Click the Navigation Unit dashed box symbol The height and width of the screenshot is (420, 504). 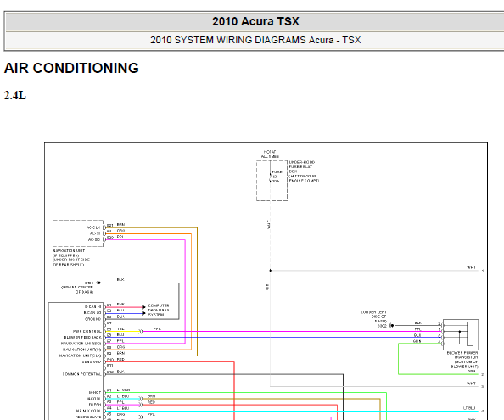pyautogui.click(x=78, y=233)
